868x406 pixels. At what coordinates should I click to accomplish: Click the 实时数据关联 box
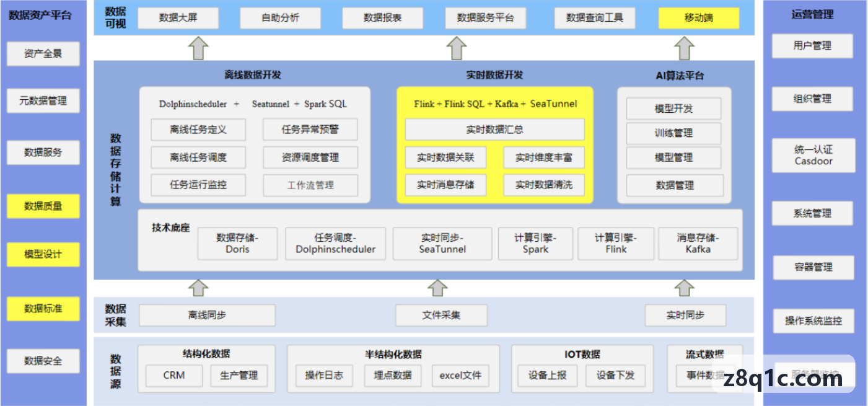coord(445,157)
